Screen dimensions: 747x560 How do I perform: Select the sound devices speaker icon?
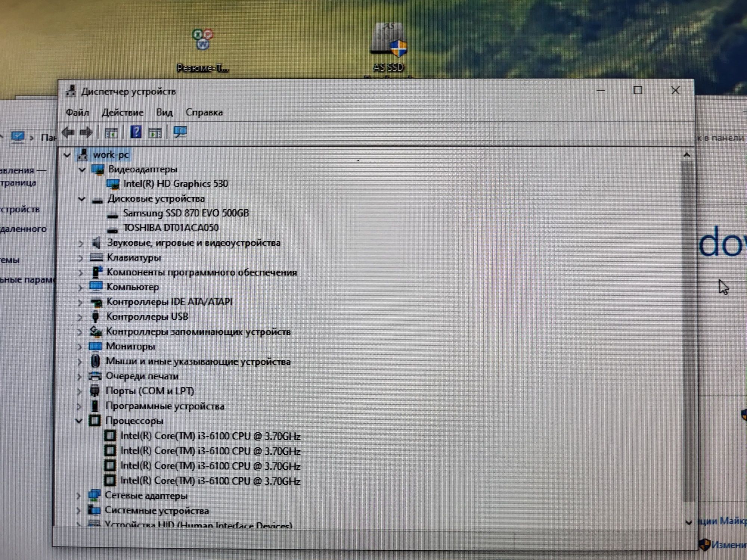(97, 243)
